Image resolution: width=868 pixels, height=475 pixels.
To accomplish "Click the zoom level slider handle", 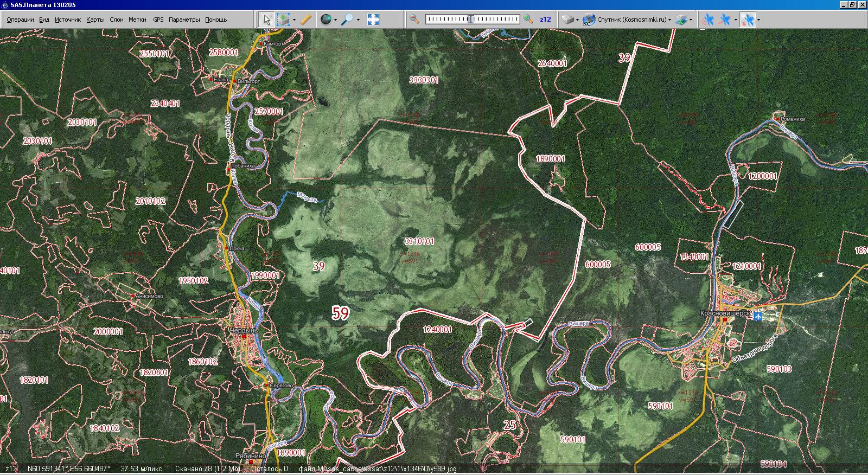I will pos(471,20).
